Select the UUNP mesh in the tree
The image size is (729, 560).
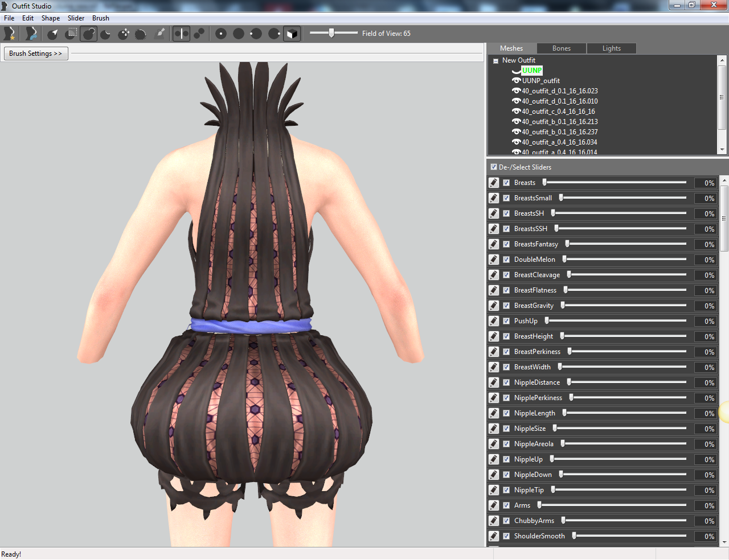(532, 71)
